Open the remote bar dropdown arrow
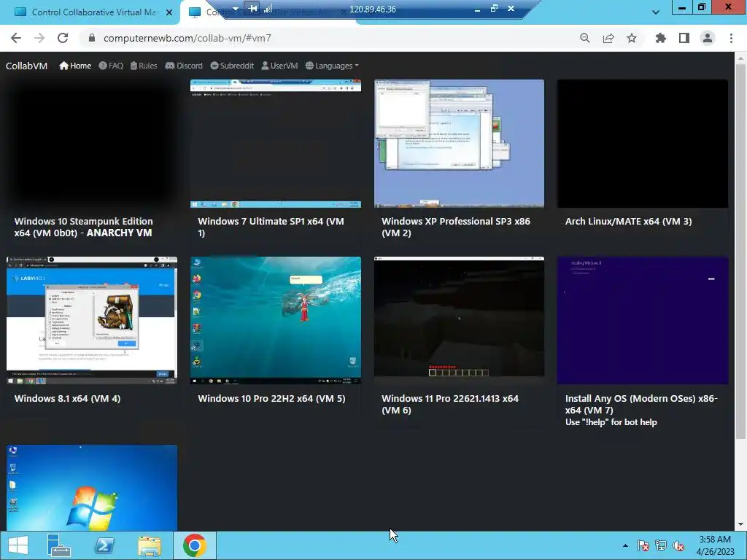This screenshot has width=747, height=560. point(236,9)
